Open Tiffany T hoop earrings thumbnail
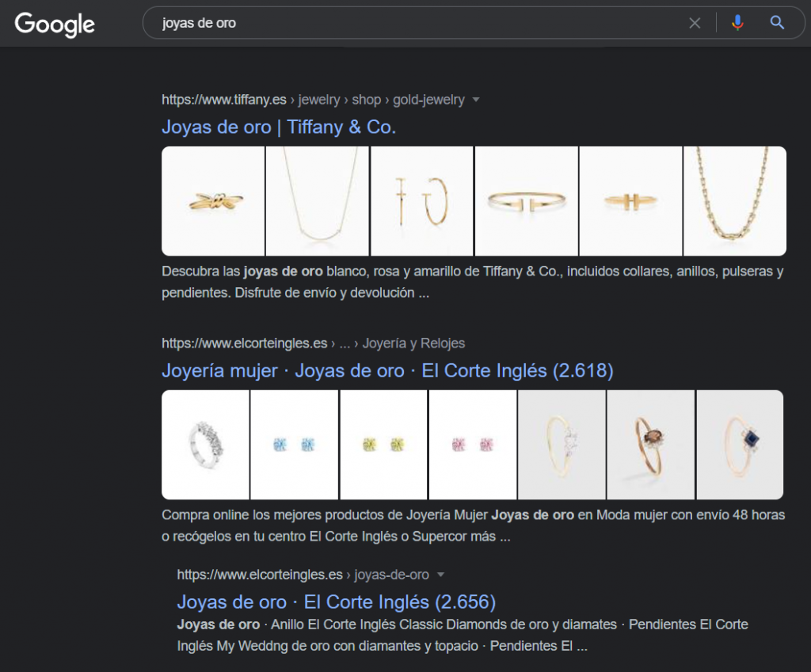The height and width of the screenshot is (672, 811). pyautogui.click(x=421, y=201)
